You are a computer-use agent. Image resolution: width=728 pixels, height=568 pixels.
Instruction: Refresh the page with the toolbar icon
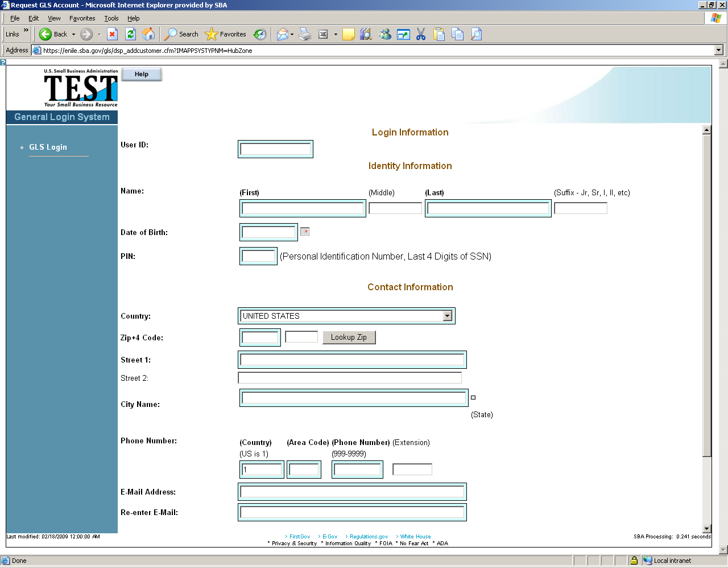pos(130,34)
